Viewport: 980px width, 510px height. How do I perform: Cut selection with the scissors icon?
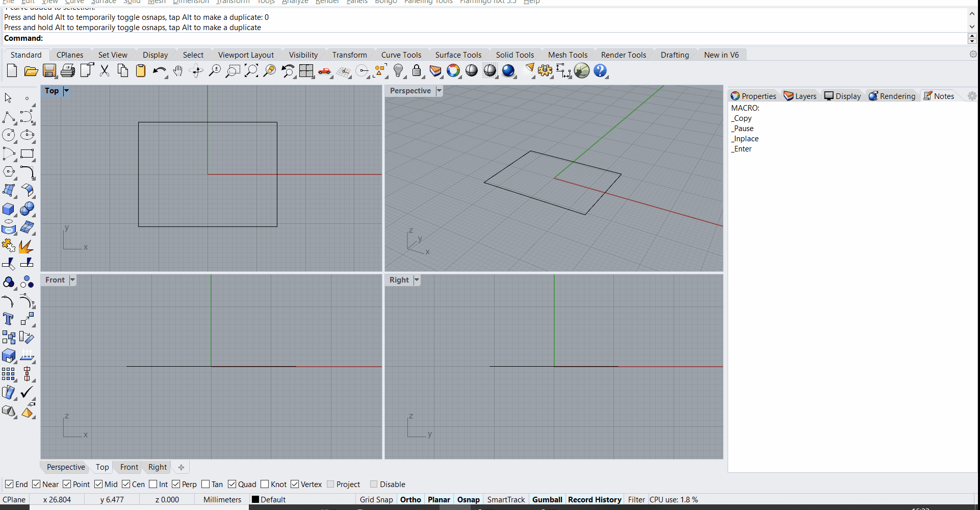[x=105, y=71]
